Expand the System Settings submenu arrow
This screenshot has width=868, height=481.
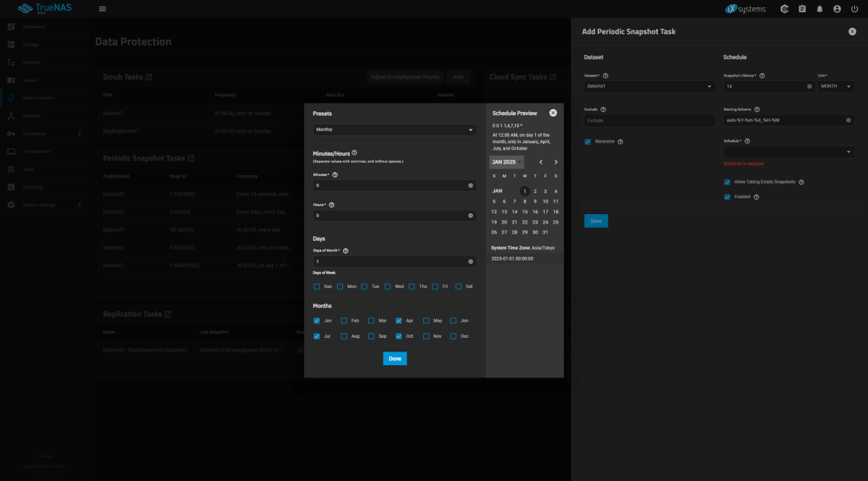coord(80,205)
